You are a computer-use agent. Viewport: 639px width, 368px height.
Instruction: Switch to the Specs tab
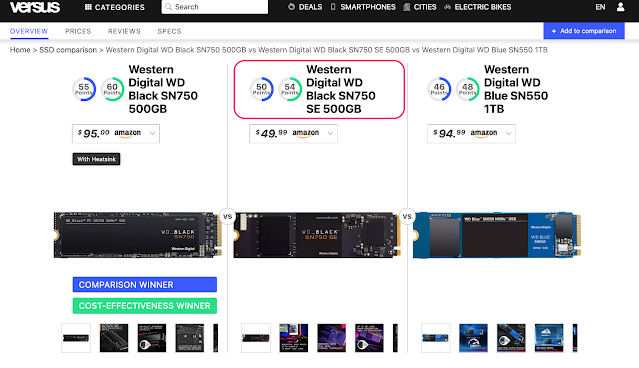point(169,31)
